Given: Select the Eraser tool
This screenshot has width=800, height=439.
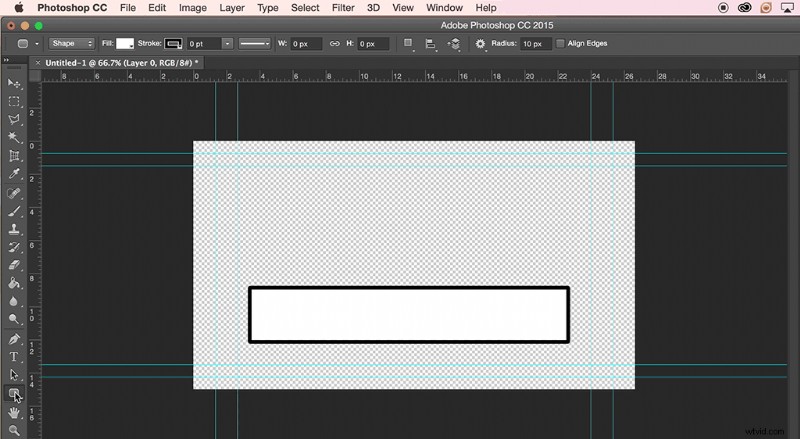Looking at the screenshot, I should pyautogui.click(x=14, y=265).
